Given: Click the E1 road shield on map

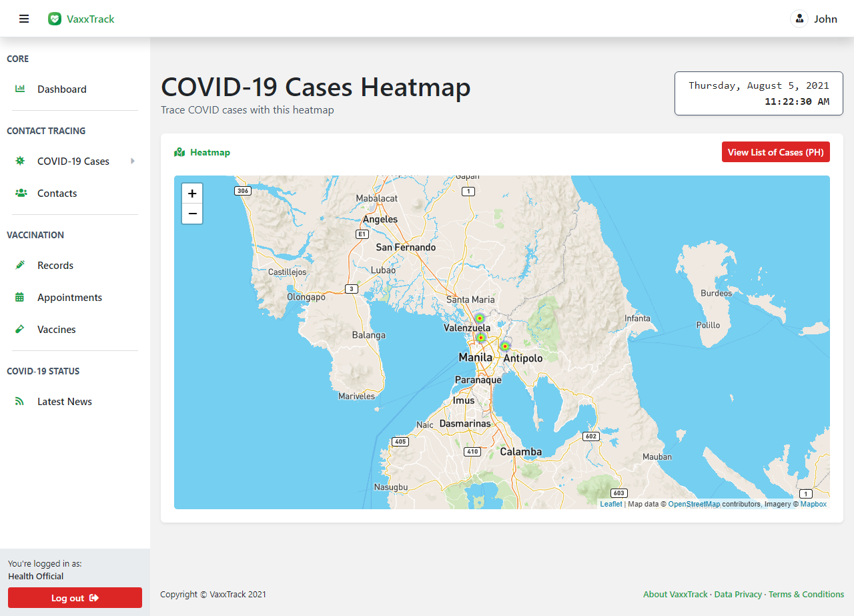Looking at the screenshot, I should [362, 234].
